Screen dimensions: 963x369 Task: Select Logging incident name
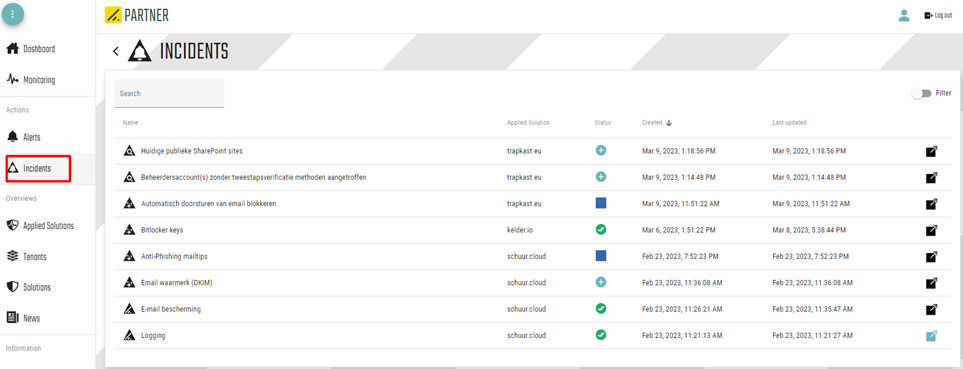pos(153,336)
